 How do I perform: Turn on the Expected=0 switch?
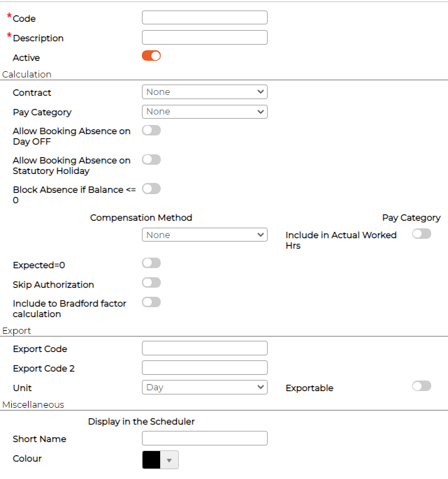coord(152,263)
